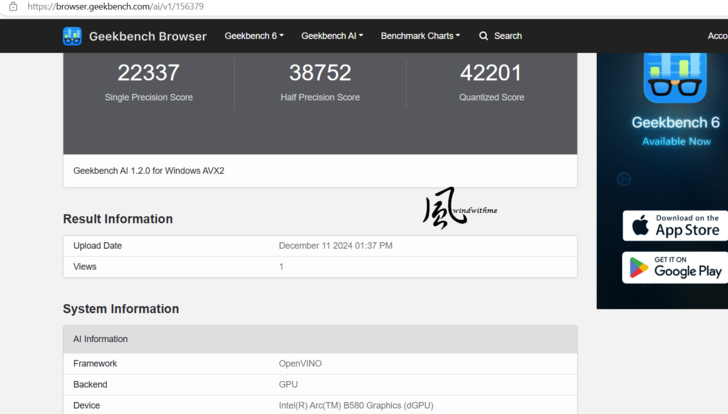Viewport: 728px width, 414px height.
Task: Click the Single Precision Score 22337
Action: pyautogui.click(x=149, y=73)
